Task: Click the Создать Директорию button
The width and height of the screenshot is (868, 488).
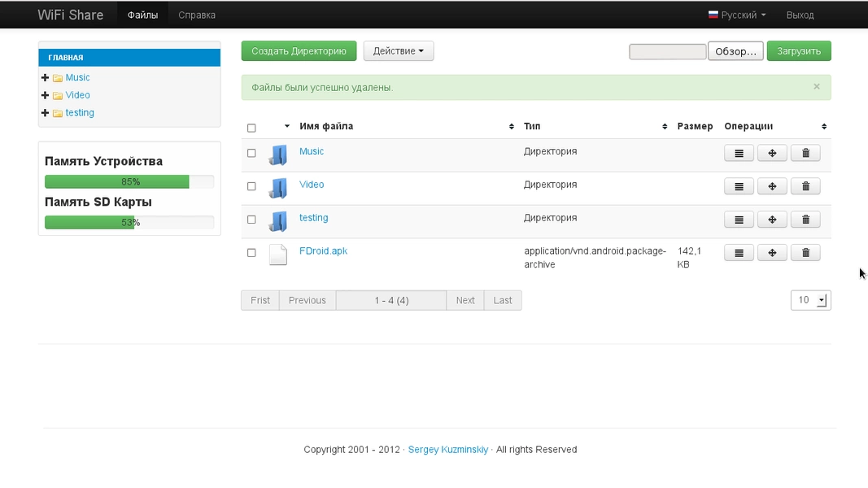Action: (299, 51)
